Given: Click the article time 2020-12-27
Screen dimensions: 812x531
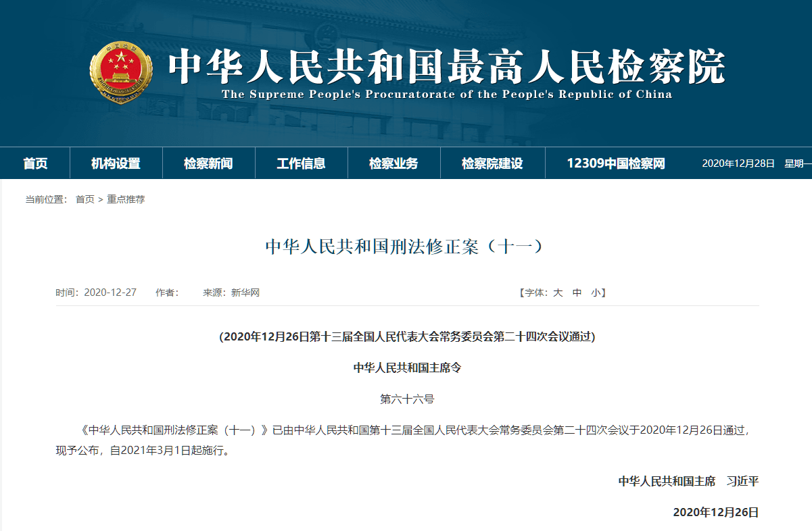Looking at the screenshot, I should (x=110, y=293).
